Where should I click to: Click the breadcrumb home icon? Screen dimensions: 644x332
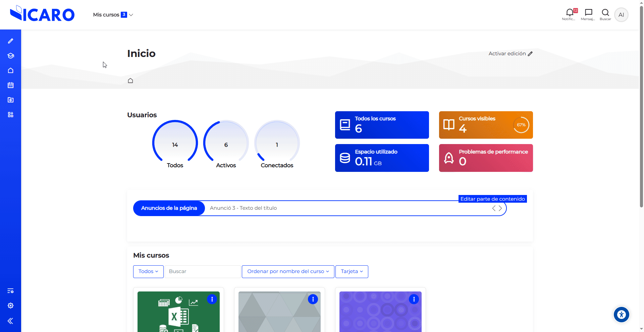130,81
